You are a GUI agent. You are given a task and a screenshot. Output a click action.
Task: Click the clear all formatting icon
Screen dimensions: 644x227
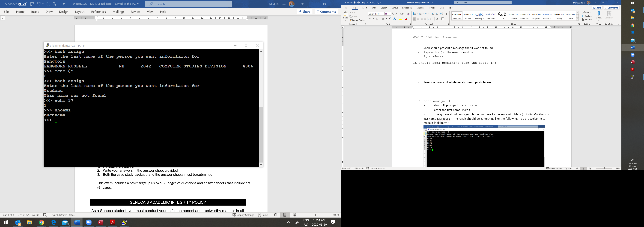408,14
